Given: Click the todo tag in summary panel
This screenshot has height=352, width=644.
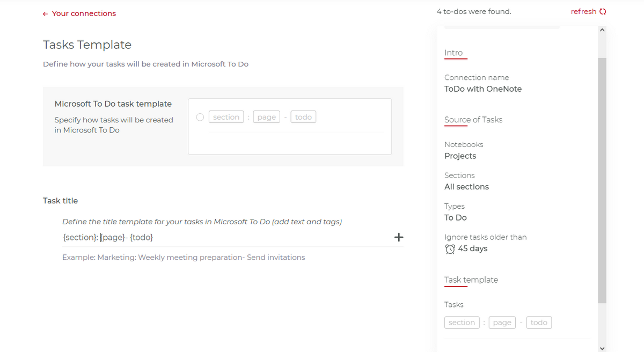Looking at the screenshot, I should pyautogui.click(x=539, y=322).
